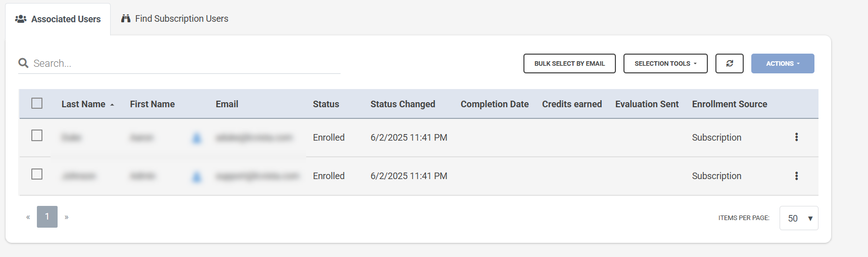Image resolution: width=868 pixels, height=257 pixels.
Task: Click the user icon in first row
Action: 197,138
